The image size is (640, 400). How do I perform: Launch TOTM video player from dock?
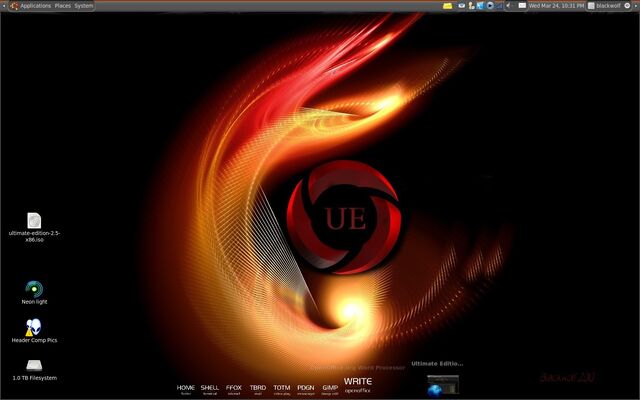282,389
